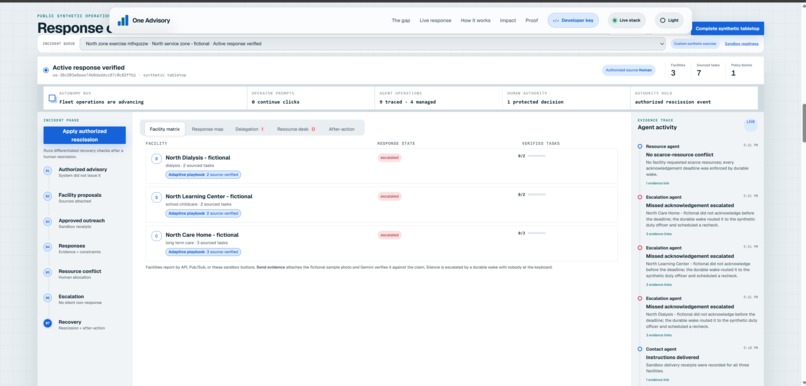The width and height of the screenshot is (806, 386).
Task: Click the blue marker beside Contact agent
Action: [640, 349]
